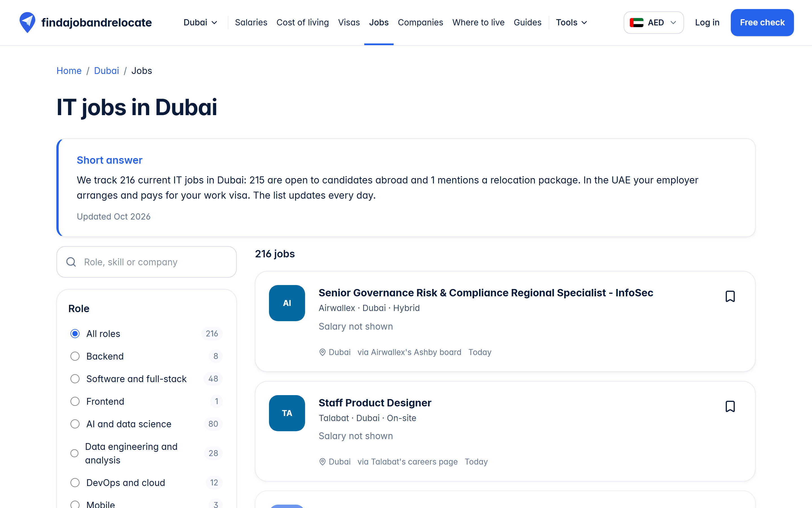This screenshot has width=812, height=508.
Task: Click the Free check button
Action: 762,23
